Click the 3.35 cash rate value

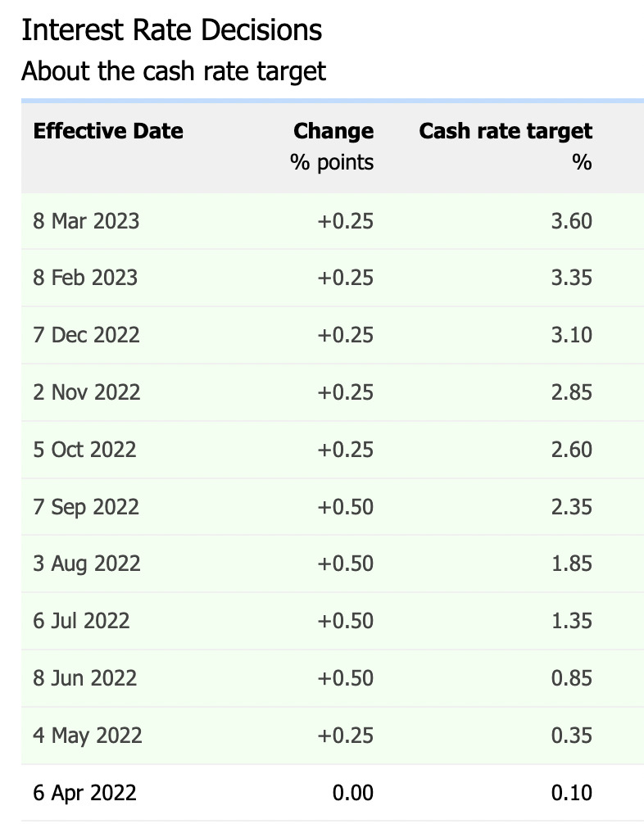click(x=572, y=278)
